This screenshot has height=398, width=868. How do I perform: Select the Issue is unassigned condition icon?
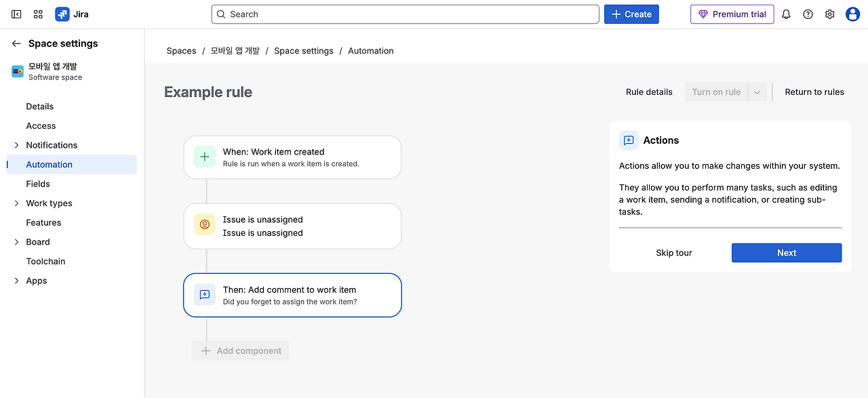205,224
